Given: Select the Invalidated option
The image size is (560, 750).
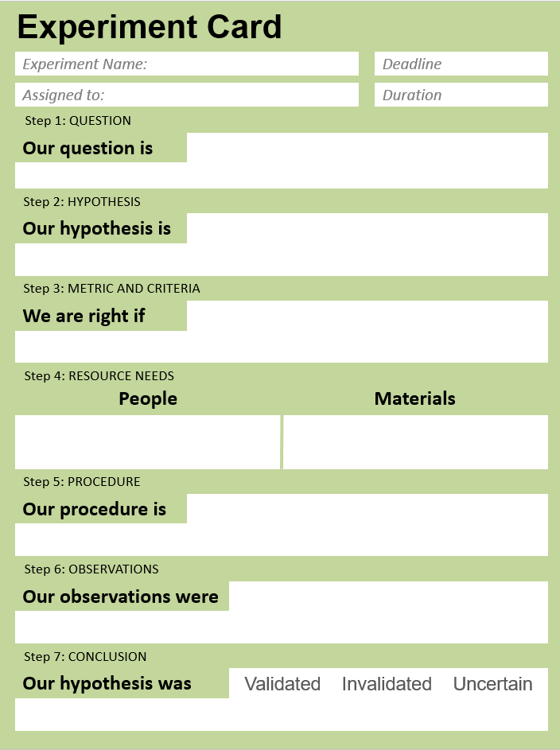Looking at the screenshot, I should (387, 683).
